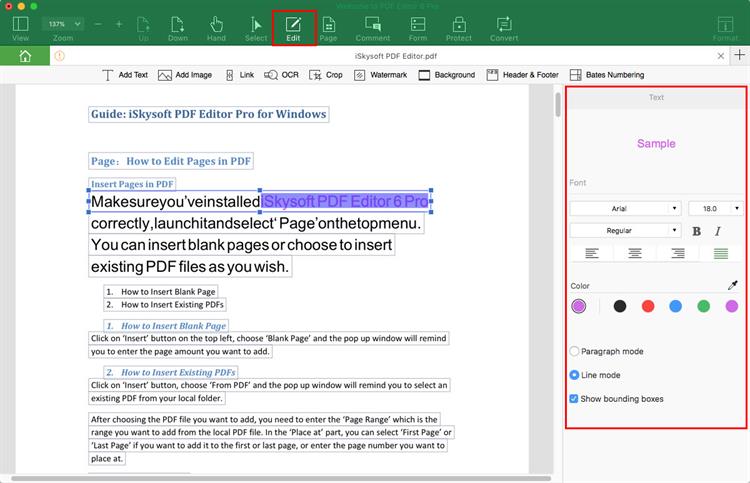The image size is (750, 483).
Task: Click the vertical document scrollbar
Action: 558,105
